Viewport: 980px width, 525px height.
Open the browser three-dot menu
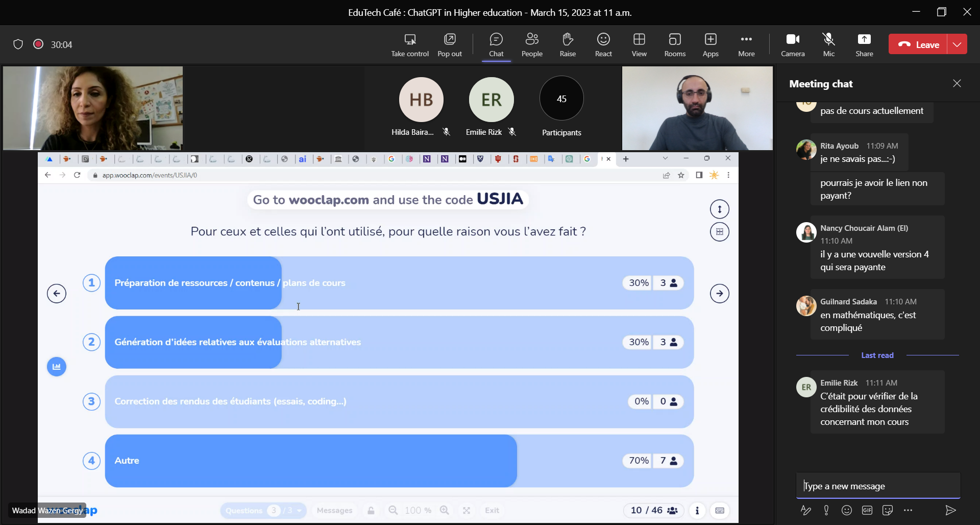tap(728, 175)
